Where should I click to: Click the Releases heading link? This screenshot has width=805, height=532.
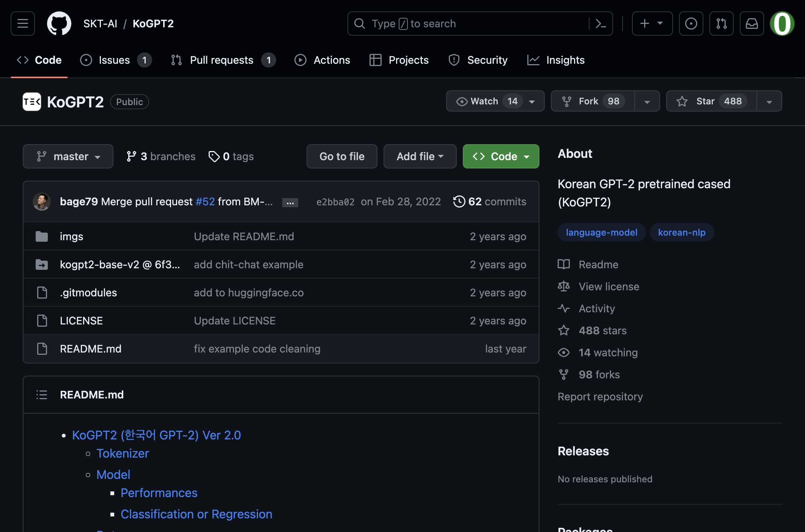coord(583,451)
